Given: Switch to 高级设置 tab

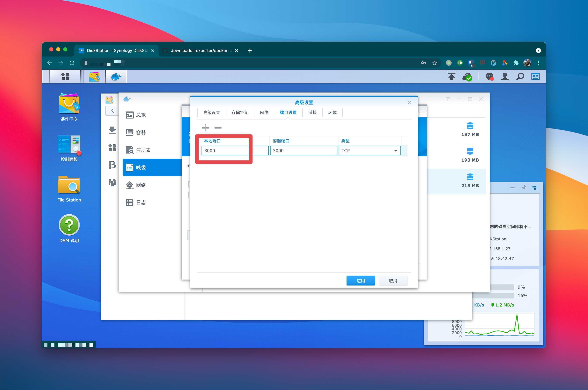Looking at the screenshot, I should pos(211,112).
